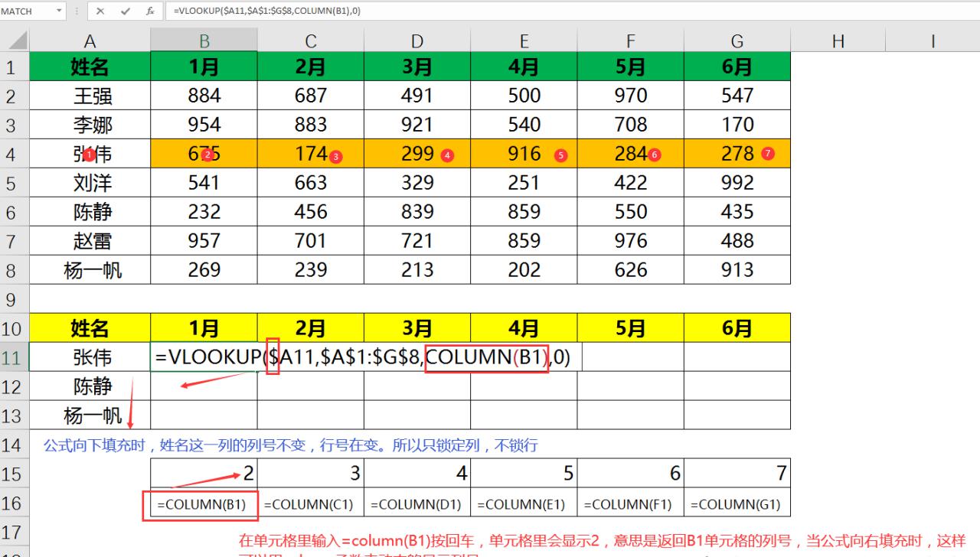Select cell with value 884
The height and width of the screenshot is (557, 980).
(x=204, y=96)
